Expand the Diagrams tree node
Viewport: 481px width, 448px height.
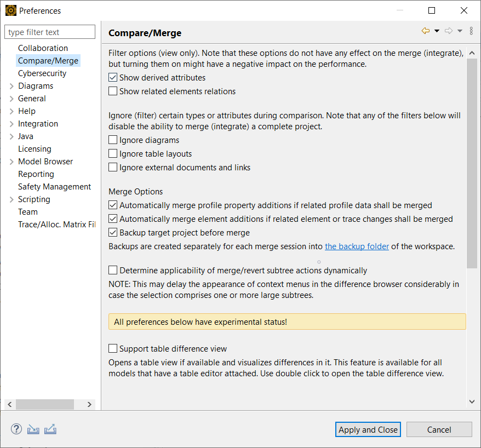[x=12, y=86]
